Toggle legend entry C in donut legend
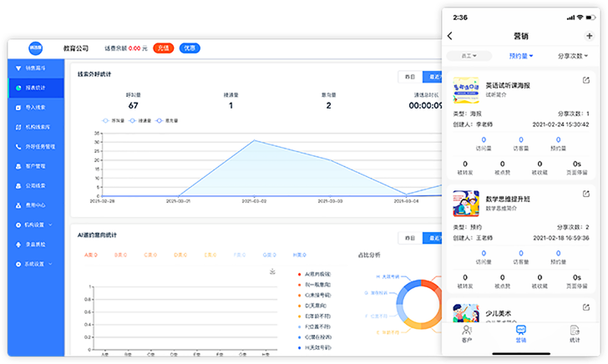This screenshot has height=364, width=608. point(314,295)
